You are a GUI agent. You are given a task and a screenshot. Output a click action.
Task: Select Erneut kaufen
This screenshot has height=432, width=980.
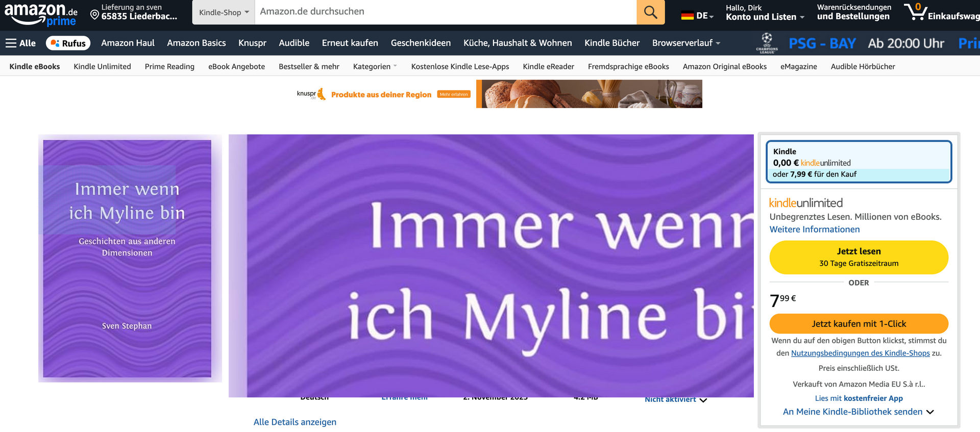click(x=350, y=43)
